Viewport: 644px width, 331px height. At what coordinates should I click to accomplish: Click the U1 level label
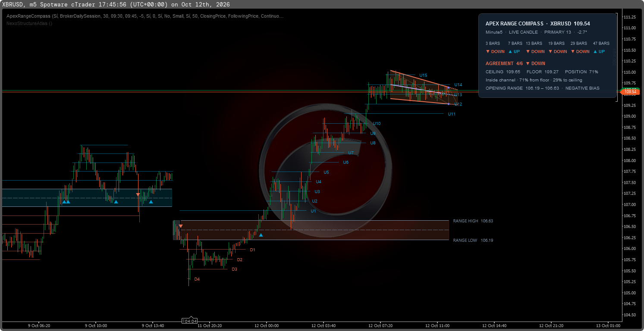click(x=313, y=211)
